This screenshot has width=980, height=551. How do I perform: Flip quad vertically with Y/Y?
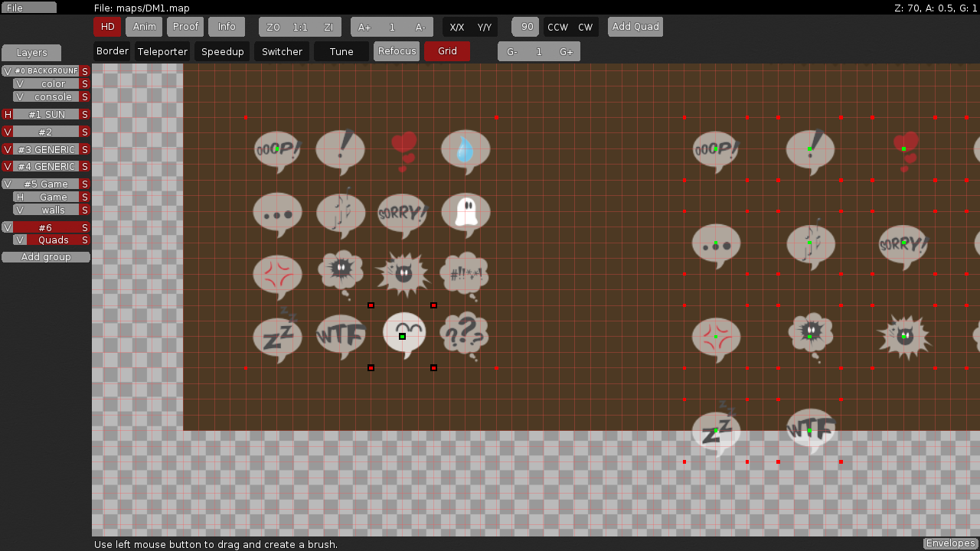pos(484,27)
